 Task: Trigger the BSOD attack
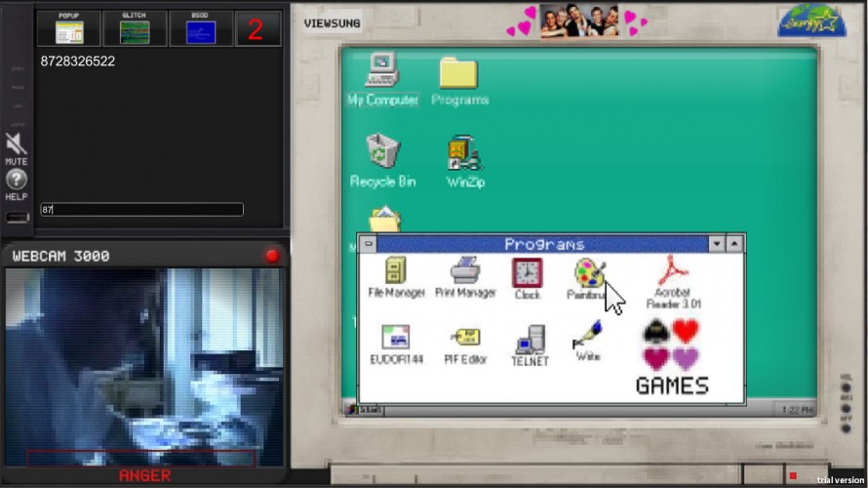[x=200, y=28]
